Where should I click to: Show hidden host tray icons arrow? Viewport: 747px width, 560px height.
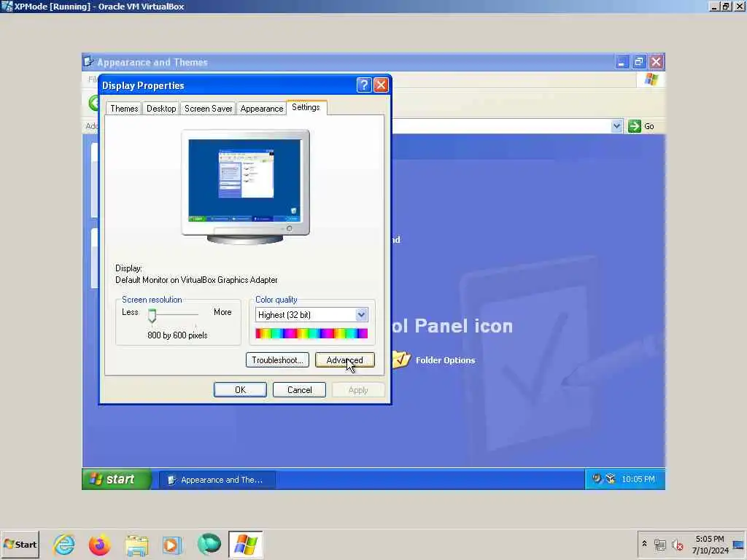[x=644, y=543]
